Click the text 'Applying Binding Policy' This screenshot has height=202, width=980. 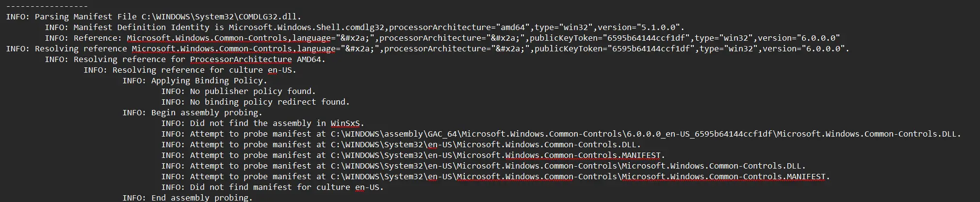(x=207, y=80)
